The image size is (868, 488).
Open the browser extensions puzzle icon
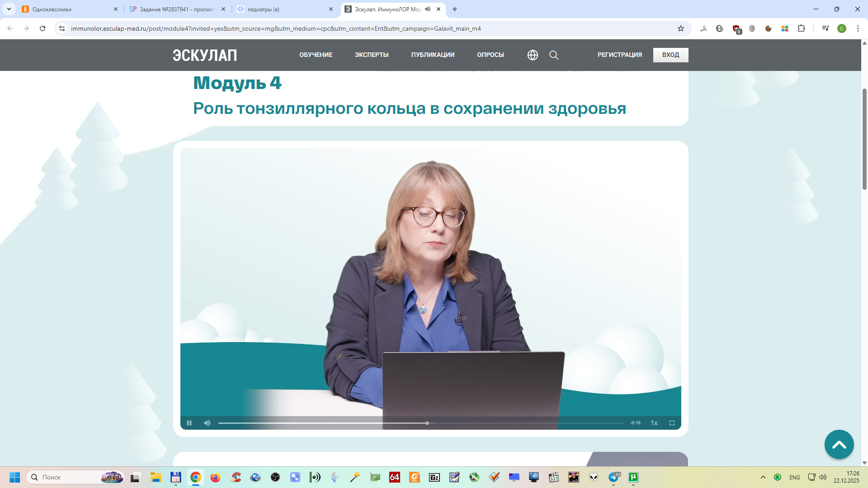801,28
